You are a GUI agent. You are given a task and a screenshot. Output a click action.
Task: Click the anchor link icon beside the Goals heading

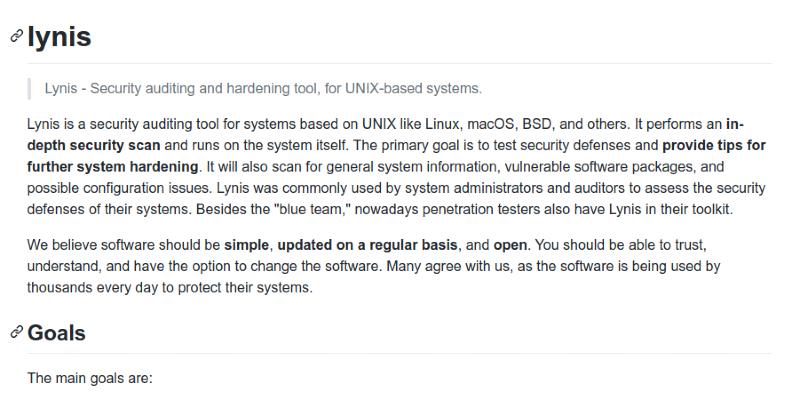coord(15,332)
